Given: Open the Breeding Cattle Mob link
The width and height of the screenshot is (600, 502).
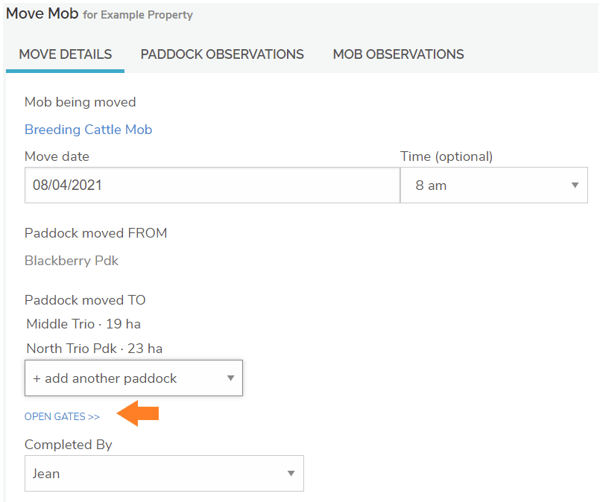Looking at the screenshot, I should (88, 130).
